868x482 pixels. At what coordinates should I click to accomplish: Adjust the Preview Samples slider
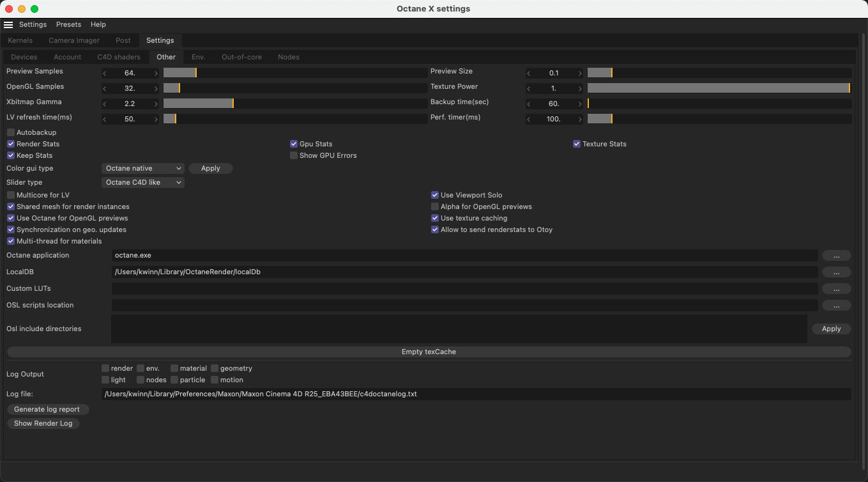click(295, 74)
